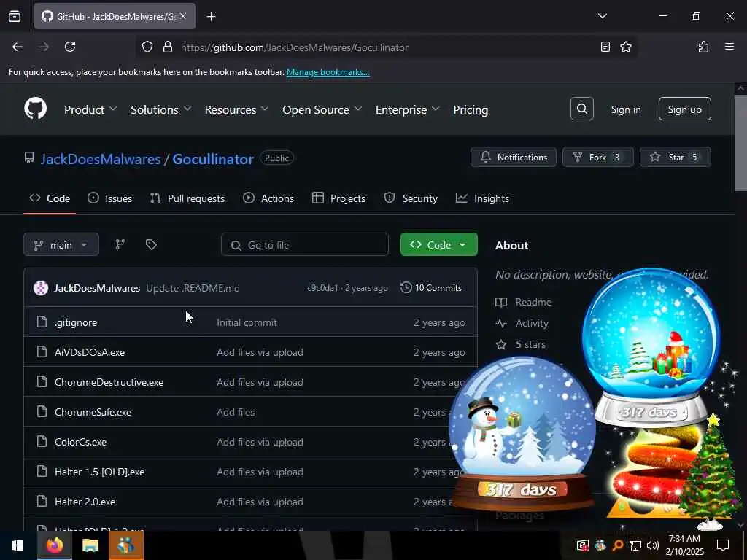The width and height of the screenshot is (747, 560).
Task: Open the Security tab
Action: 411,198
